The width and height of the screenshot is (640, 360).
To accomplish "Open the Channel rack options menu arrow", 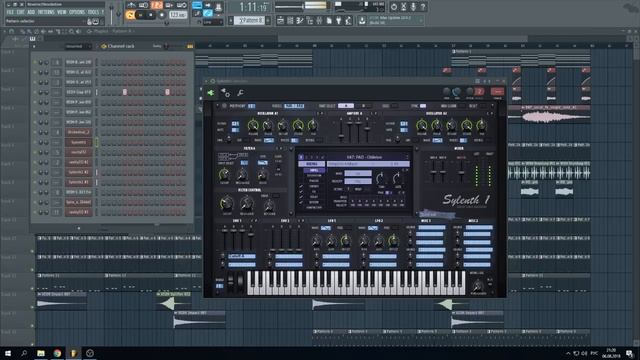I will coord(34,47).
